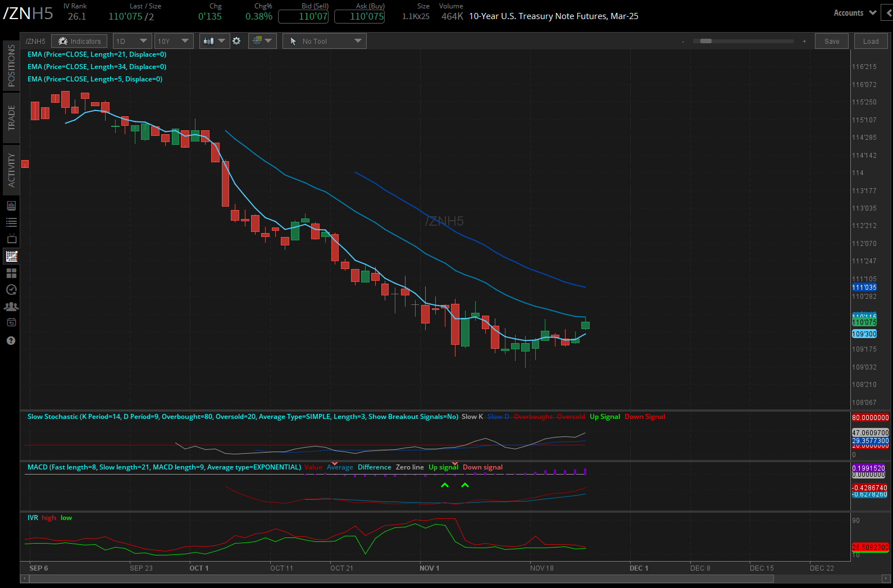Click the candlestick chart style icon
Viewport: 893px width, 588px height.
[x=208, y=41]
